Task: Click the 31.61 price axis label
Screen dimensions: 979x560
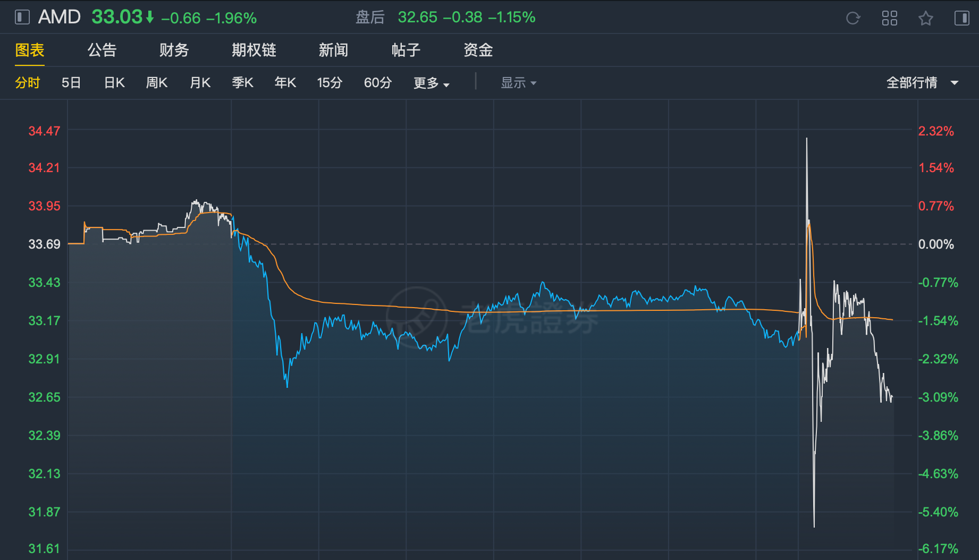Action: pyautogui.click(x=44, y=549)
